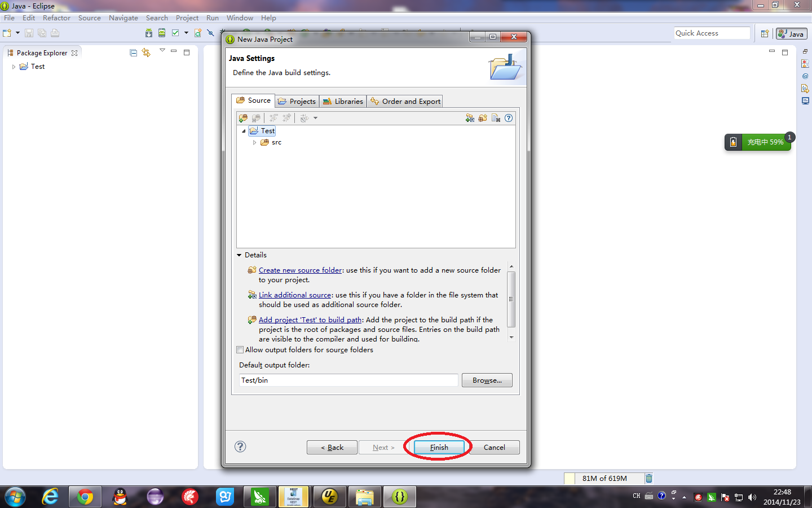Click the Quick Access search field
812x508 pixels.
712,33
